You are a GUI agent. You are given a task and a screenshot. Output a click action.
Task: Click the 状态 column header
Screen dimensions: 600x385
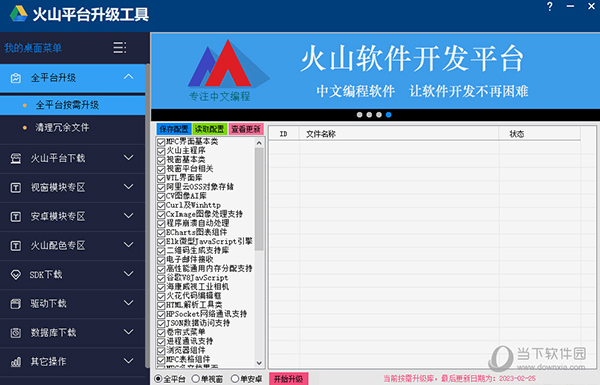click(x=540, y=134)
